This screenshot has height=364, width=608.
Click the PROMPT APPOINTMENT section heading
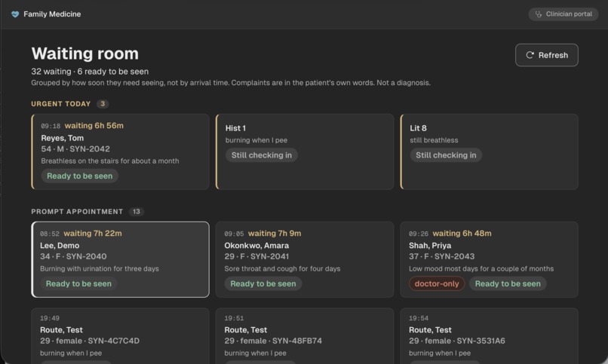(77, 212)
